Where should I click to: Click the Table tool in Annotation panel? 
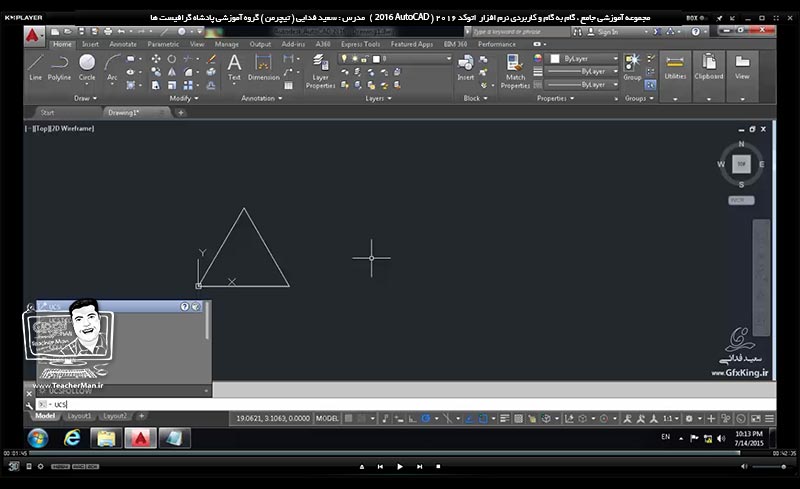click(288, 85)
